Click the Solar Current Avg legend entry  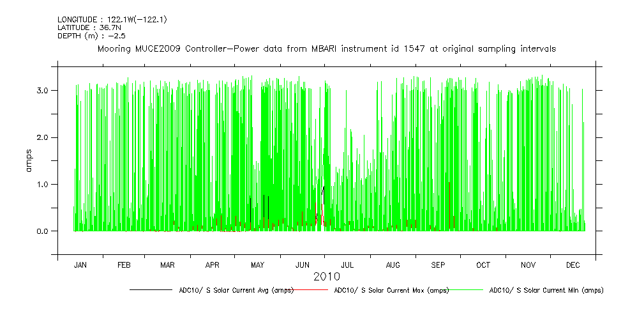(x=236, y=290)
